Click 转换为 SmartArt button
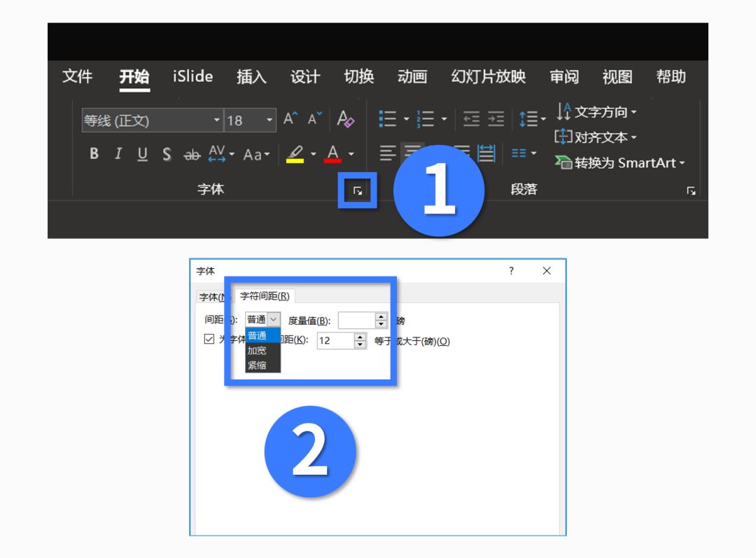756x558 pixels. pos(619,162)
